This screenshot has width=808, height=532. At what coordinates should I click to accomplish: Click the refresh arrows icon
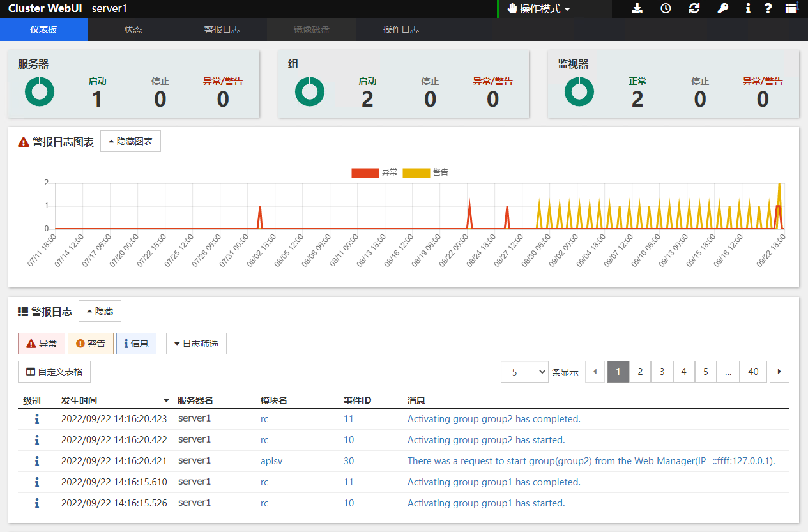694,8
